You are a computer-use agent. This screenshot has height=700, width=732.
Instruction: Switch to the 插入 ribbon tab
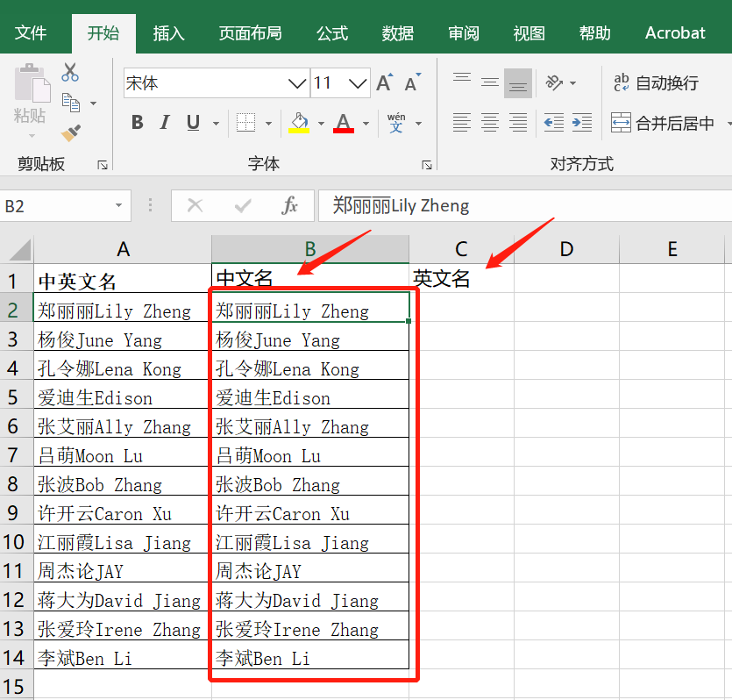[x=168, y=32]
